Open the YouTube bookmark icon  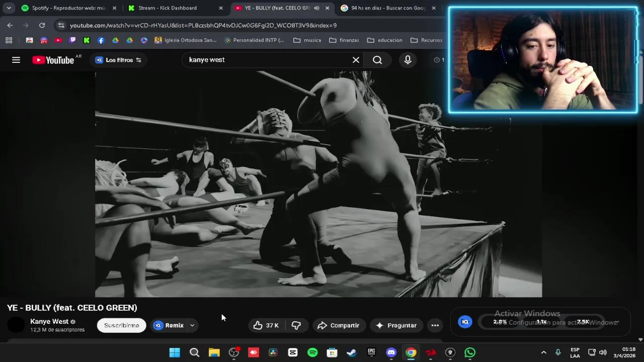point(58,40)
